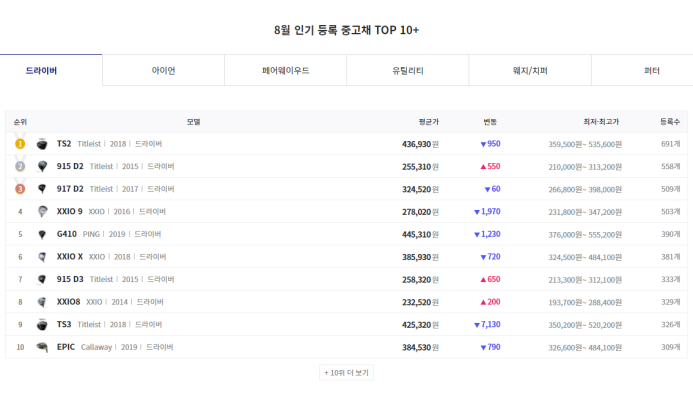Open the TS2 model name

click(x=64, y=144)
